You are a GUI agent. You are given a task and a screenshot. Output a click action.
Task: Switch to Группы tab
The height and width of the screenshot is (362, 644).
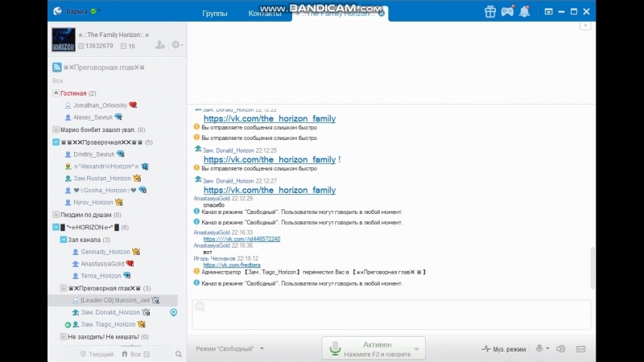[215, 14]
